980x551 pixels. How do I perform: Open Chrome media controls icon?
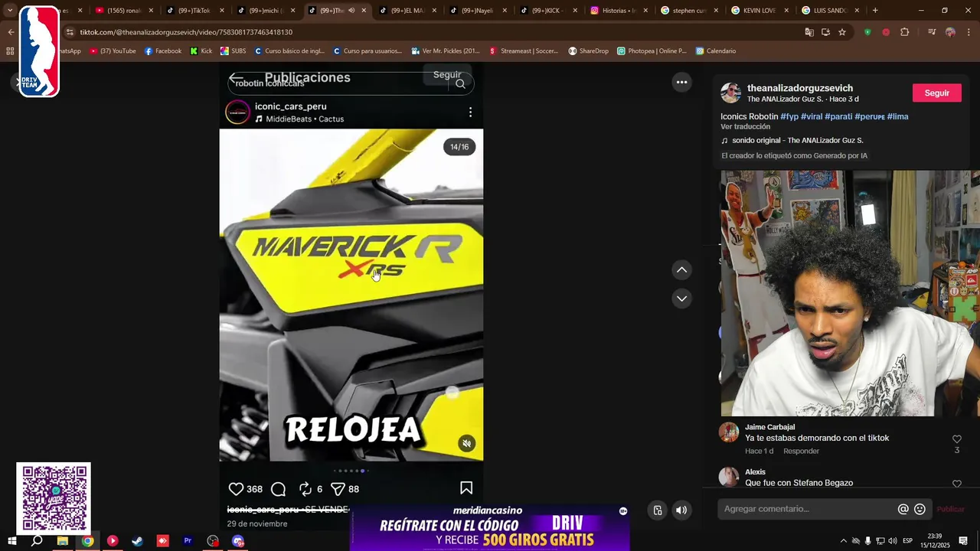pos(932,32)
